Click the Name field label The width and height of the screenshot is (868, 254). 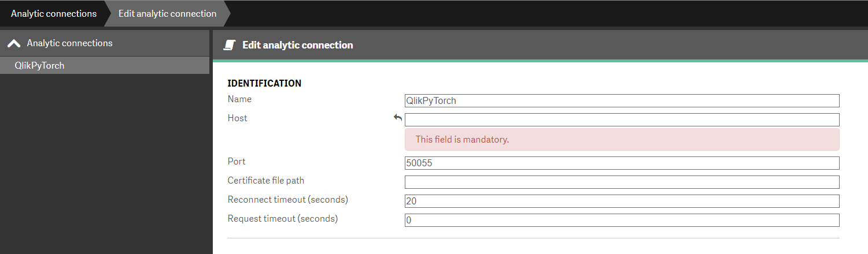click(x=239, y=99)
